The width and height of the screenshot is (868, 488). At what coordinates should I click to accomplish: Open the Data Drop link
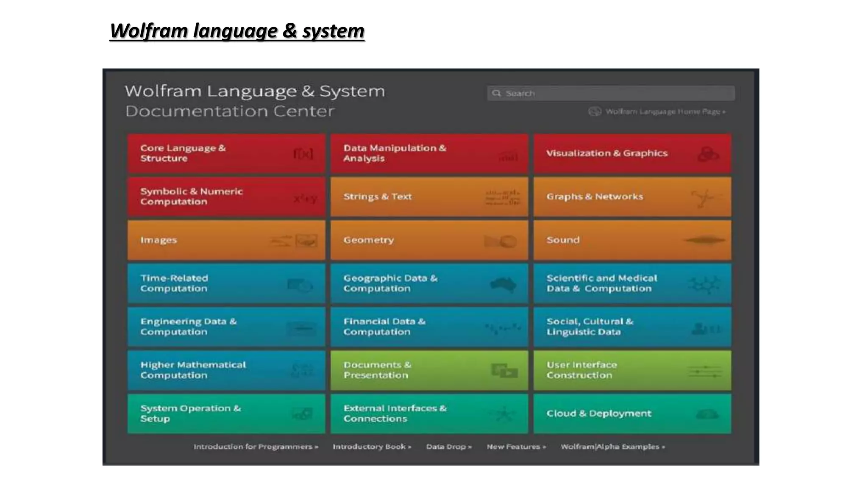tap(448, 446)
